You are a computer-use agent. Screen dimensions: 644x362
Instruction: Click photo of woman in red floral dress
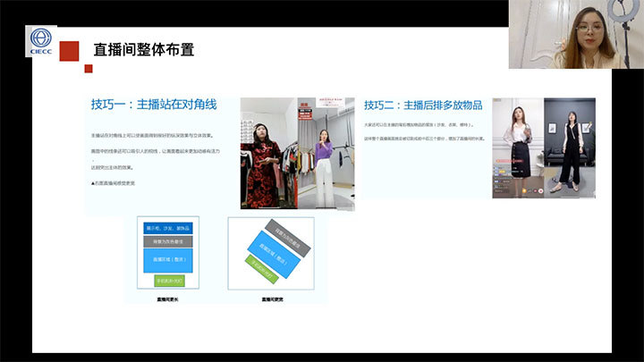pos(268,154)
